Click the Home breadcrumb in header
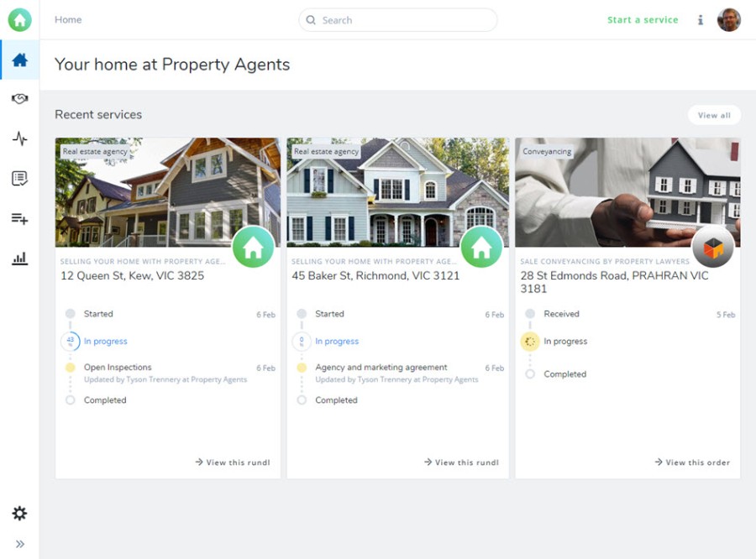 [x=68, y=20]
